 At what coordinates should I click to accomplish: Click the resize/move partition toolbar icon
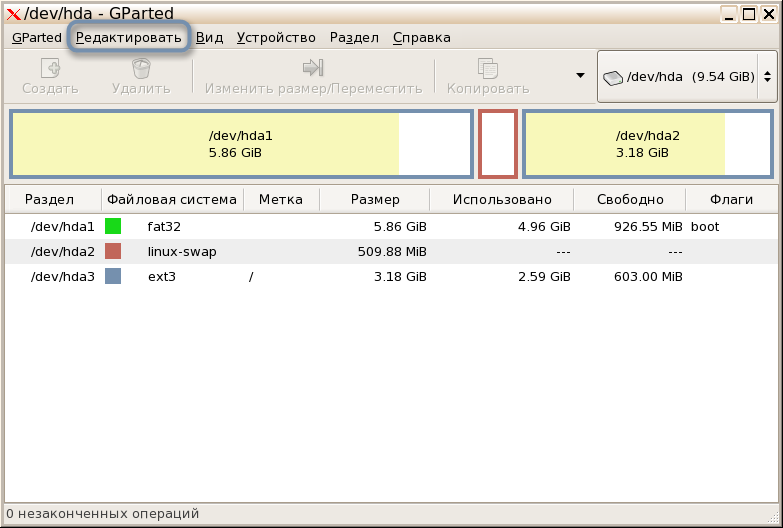[x=313, y=68]
